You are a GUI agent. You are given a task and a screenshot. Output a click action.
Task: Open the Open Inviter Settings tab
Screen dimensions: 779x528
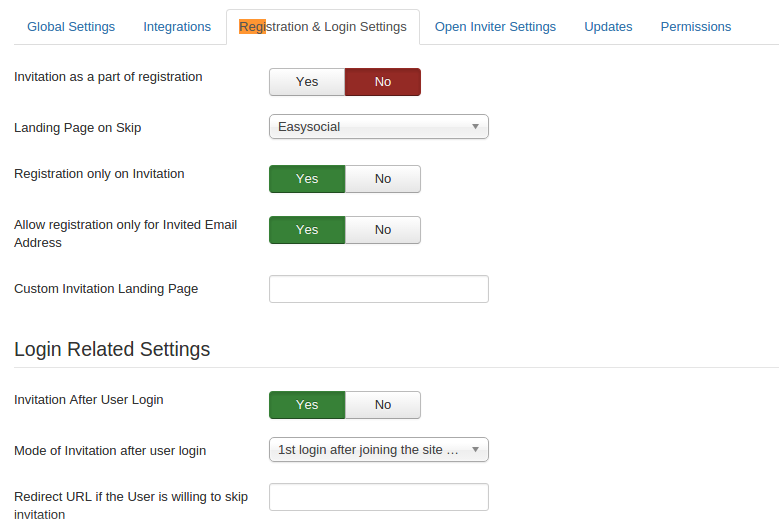tap(495, 27)
